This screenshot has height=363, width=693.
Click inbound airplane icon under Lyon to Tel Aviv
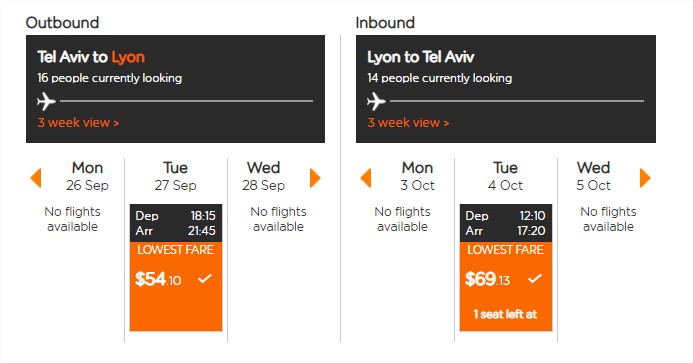click(x=376, y=101)
